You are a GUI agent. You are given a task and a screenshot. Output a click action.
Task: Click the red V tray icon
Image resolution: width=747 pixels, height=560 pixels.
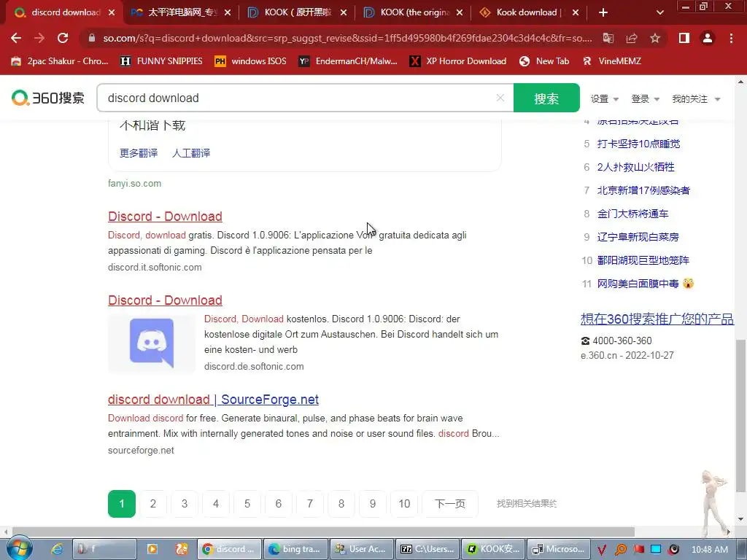(602, 550)
